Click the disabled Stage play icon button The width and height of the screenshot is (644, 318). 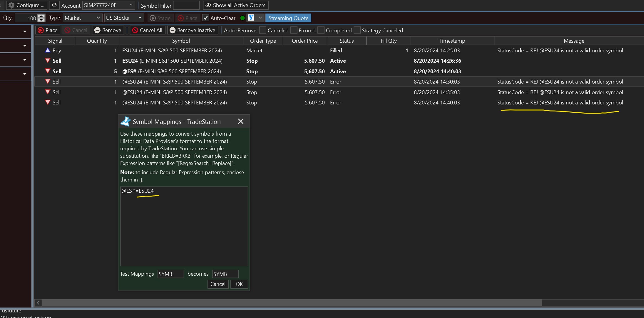click(x=160, y=18)
